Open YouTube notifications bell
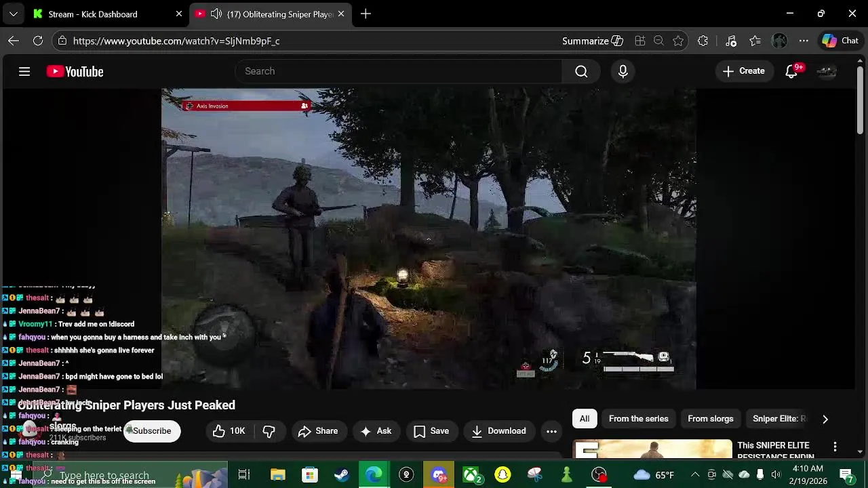Screen dimensions: 868x488 click(x=791, y=71)
